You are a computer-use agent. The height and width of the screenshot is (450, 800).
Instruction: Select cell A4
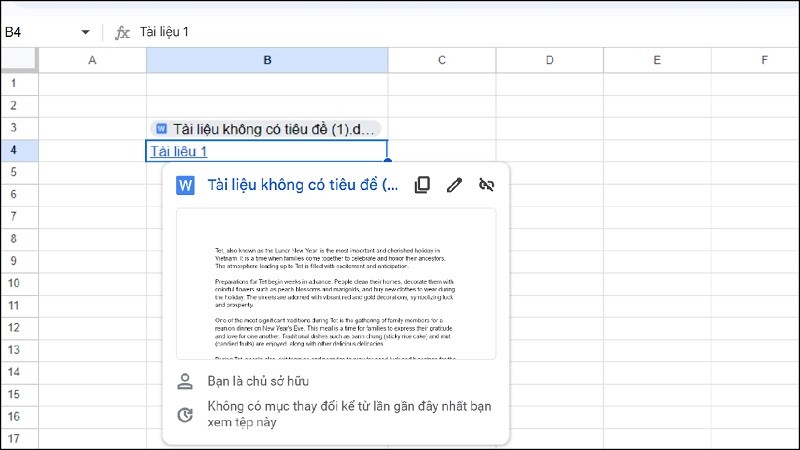pyautogui.click(x=92, y=150)
